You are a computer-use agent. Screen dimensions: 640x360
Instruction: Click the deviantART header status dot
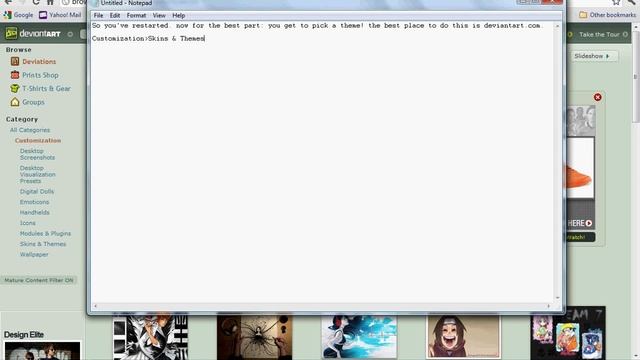point(70,34)
